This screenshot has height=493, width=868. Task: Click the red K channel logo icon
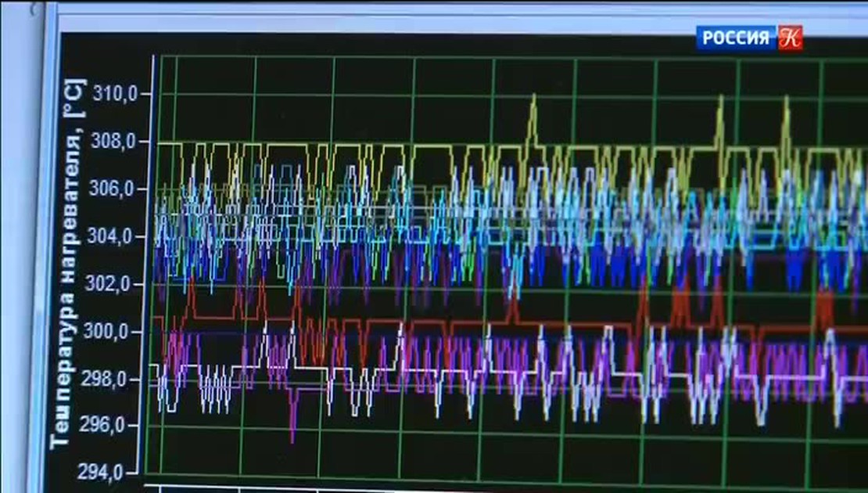point(790,37)
